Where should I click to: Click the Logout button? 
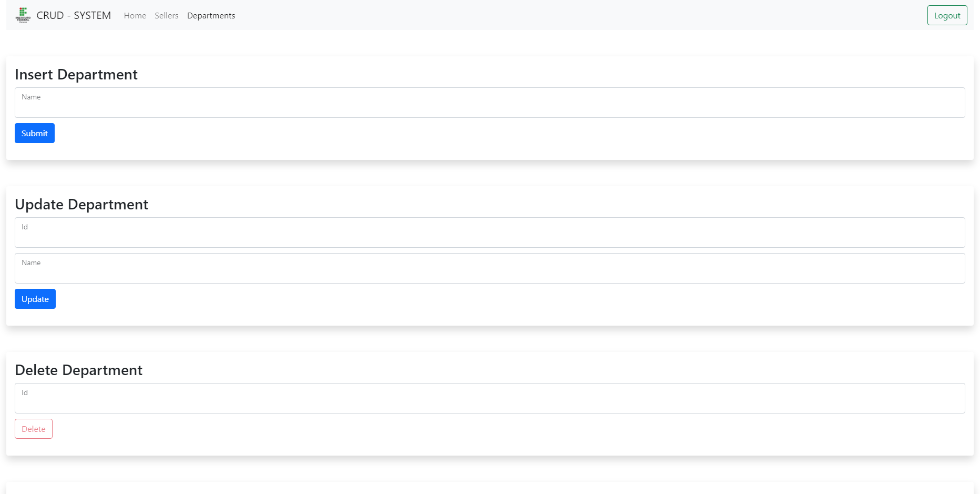click(x=947, y=15)
